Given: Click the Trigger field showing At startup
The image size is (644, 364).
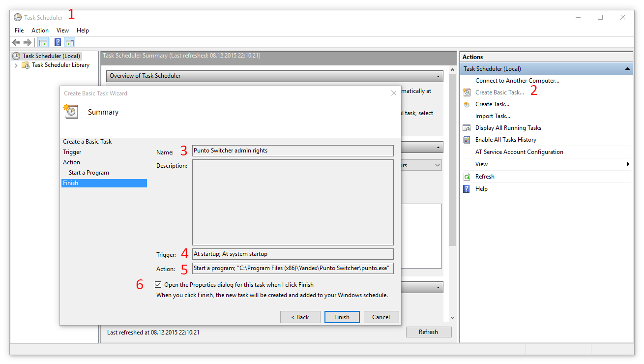Looking at the screenshot, I should 293,254.
